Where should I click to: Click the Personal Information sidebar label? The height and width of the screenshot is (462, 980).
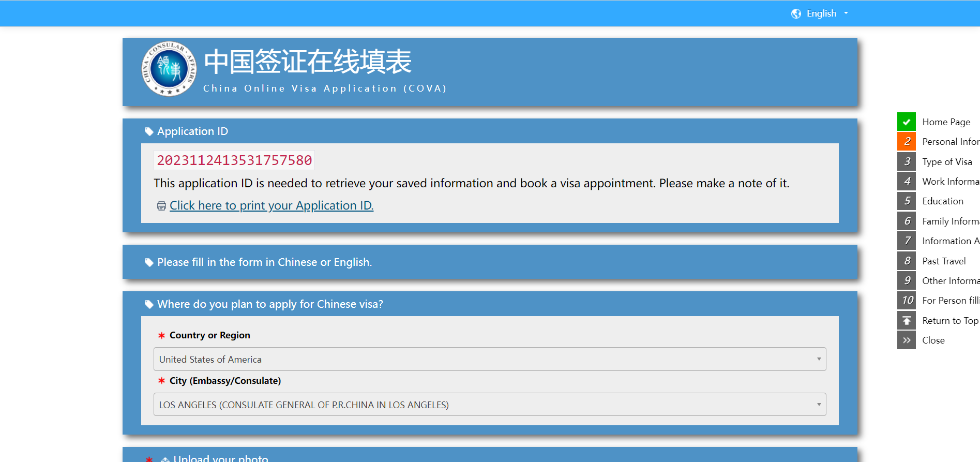click(950, 142)
